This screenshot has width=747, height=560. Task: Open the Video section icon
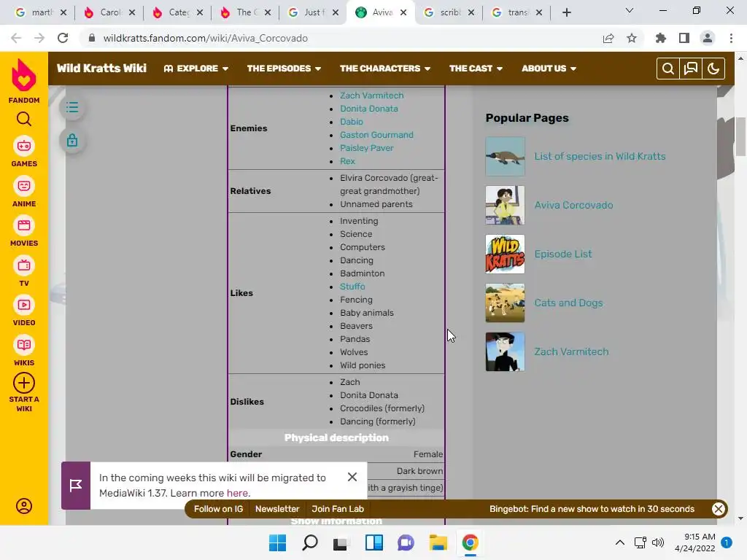pos(24,306)
